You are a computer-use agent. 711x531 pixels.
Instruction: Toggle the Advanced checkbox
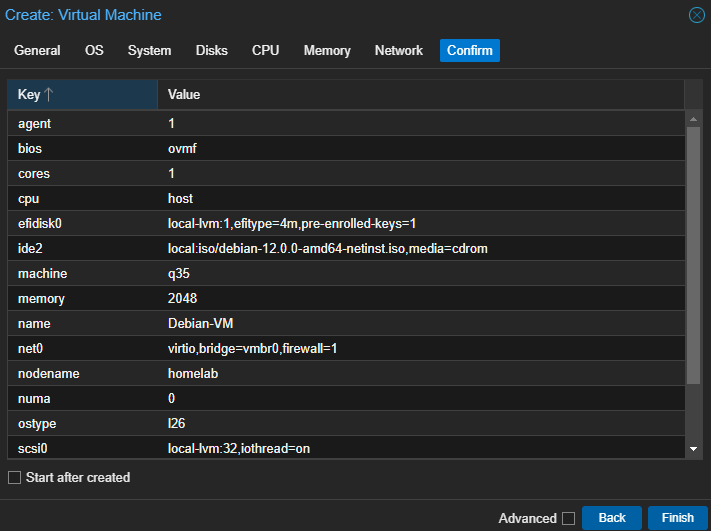[568, 518]
